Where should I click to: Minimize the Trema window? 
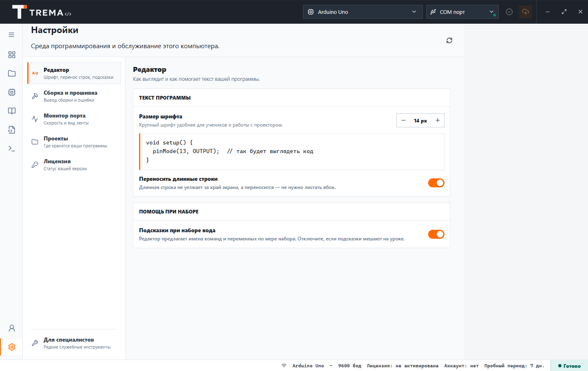click(548, 12)
